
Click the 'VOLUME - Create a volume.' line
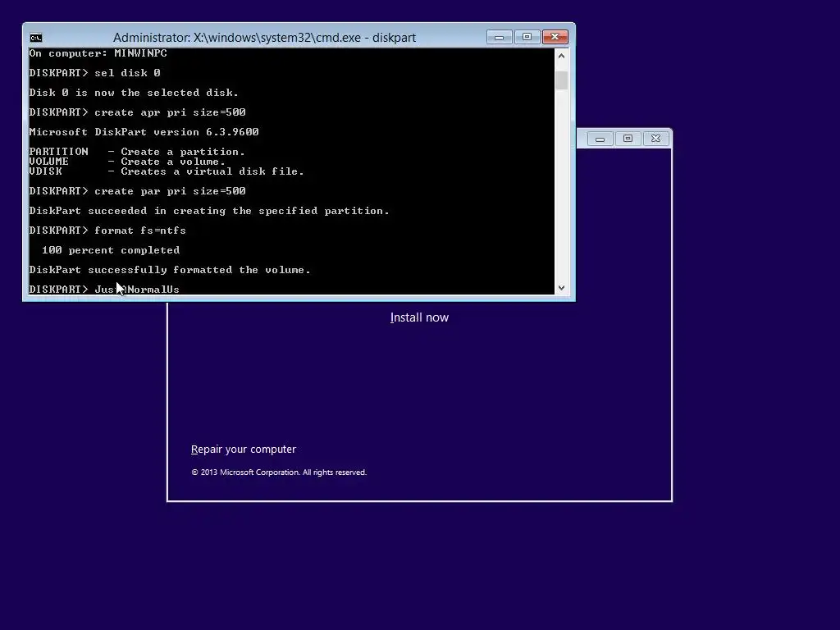tap(127, 162)
